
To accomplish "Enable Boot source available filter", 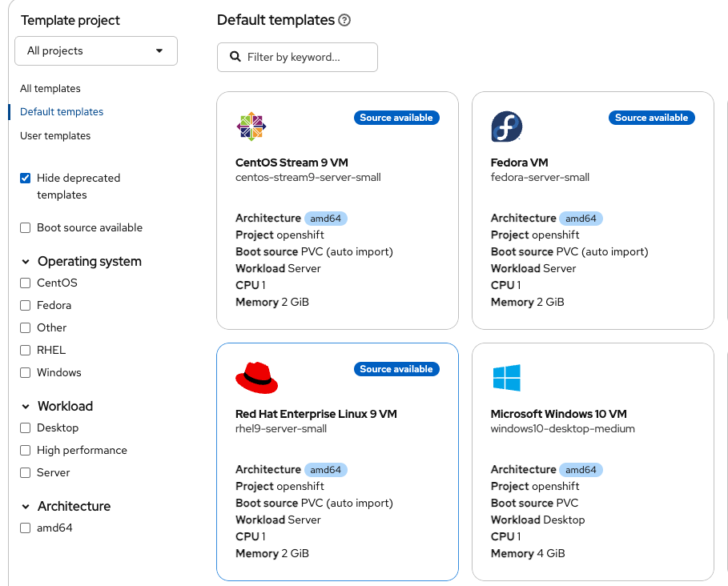I will pos(26,228).
